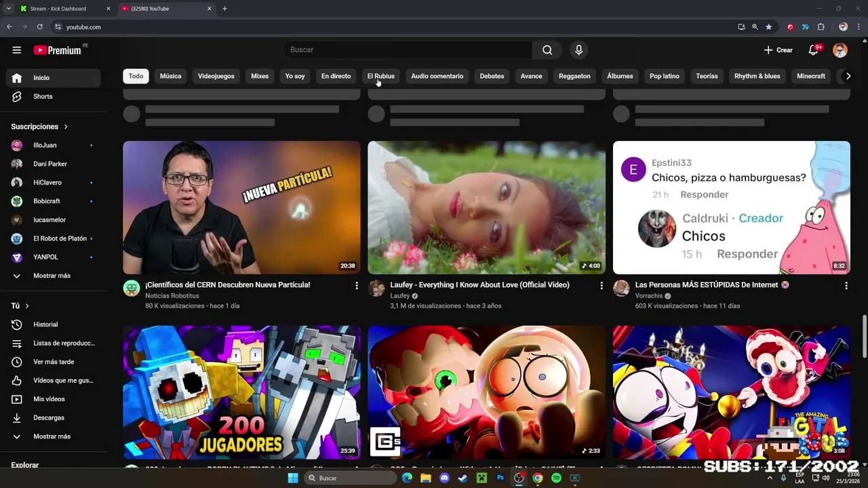The image size is (868, 488).
Task: Open the CERN Nueva Partícula video thumbnail
Action: (x=241, y=207)
